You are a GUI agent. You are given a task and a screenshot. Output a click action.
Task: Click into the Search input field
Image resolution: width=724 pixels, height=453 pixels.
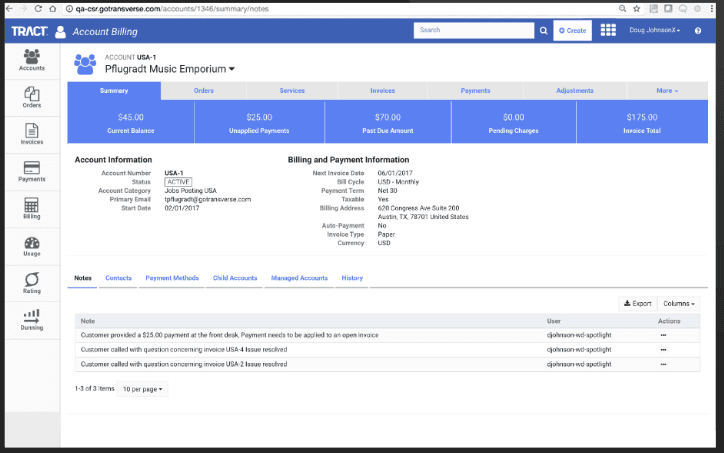pos(474,31)
